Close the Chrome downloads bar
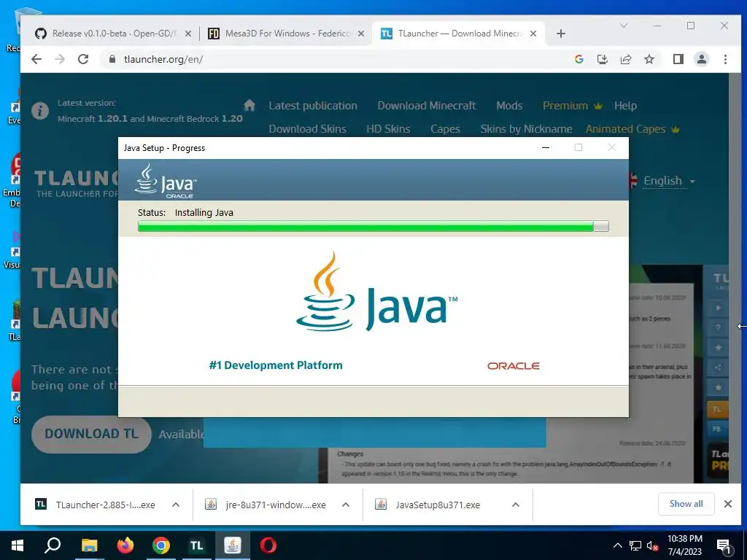The image size is (747, 560). pos(728,504)
